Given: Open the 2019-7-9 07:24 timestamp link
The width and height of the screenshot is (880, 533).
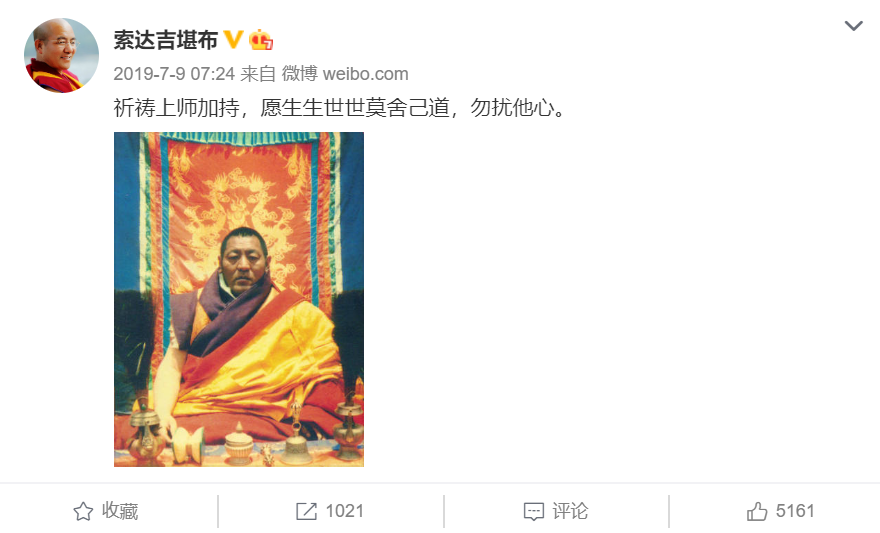Looking at the screenshot, I should tap(174, 73).
